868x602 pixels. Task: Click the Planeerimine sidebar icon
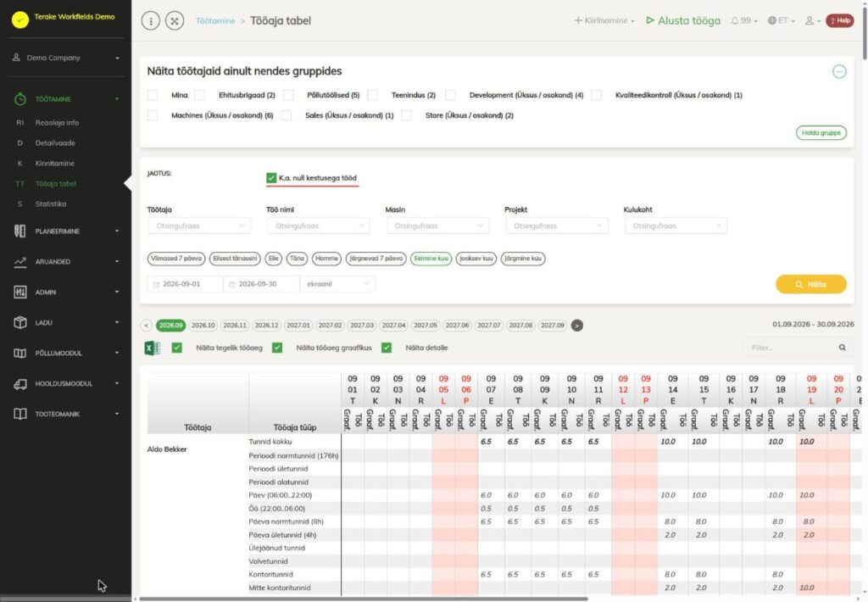click(20, 231)
